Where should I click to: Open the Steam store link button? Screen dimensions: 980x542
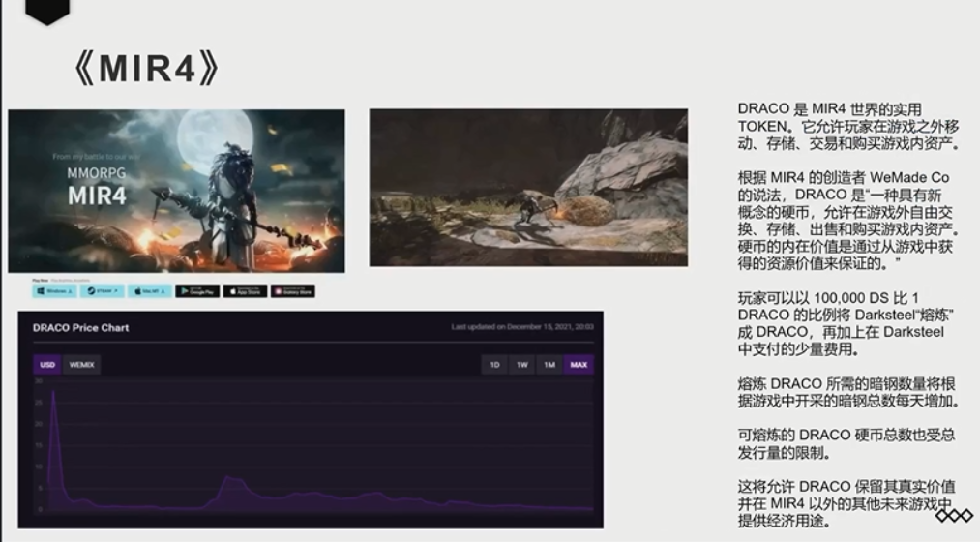[102, 291]
